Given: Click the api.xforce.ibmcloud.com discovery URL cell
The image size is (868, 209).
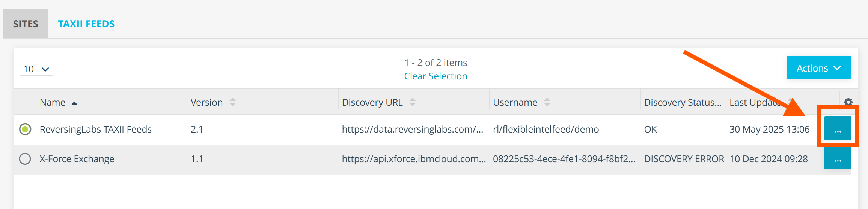Looking at the screenshot, I should tap(414, 159).
